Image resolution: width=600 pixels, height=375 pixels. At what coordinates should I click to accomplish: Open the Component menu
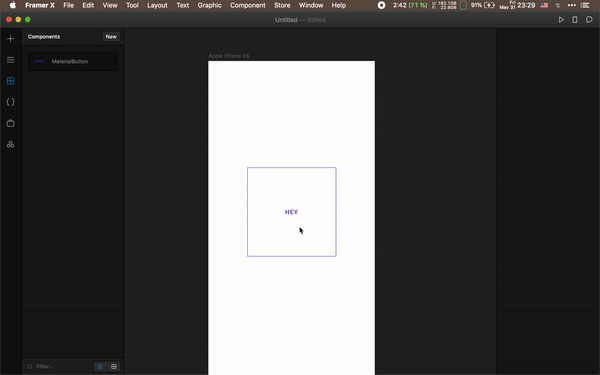pyautogui.click(x=248, y=5)
